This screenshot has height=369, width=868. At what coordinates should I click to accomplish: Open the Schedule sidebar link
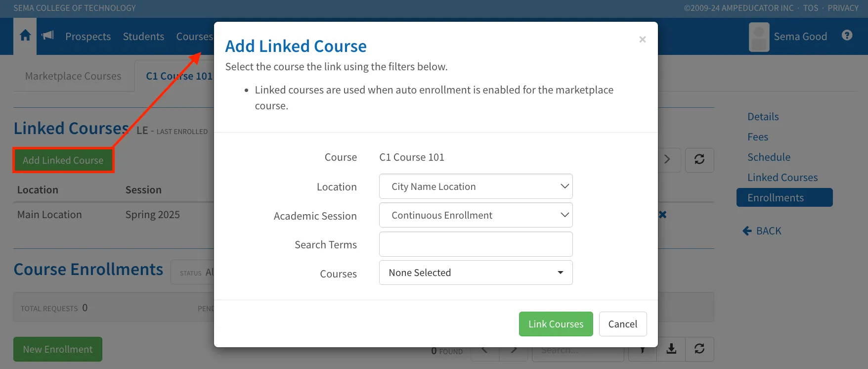point(769,157)
